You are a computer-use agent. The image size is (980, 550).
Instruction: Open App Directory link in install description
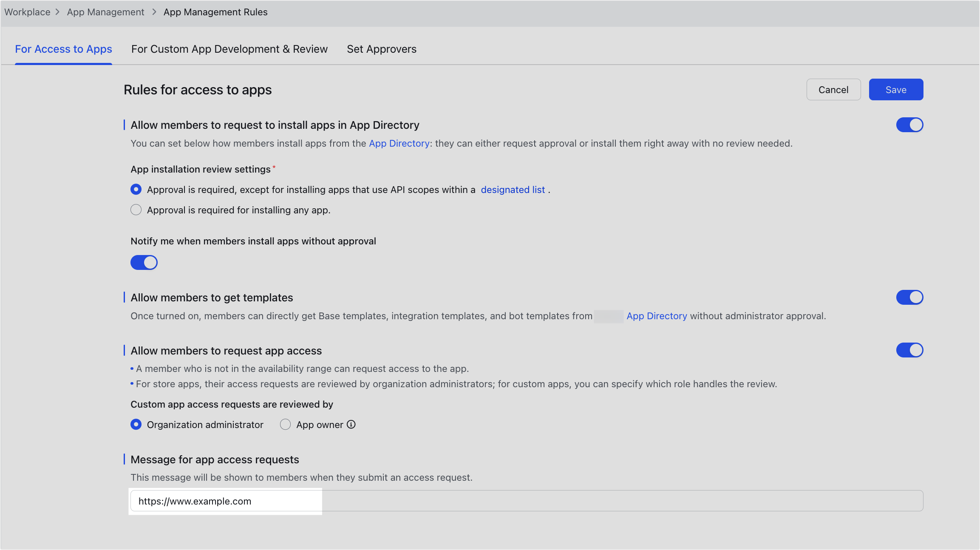click(399, 143)
